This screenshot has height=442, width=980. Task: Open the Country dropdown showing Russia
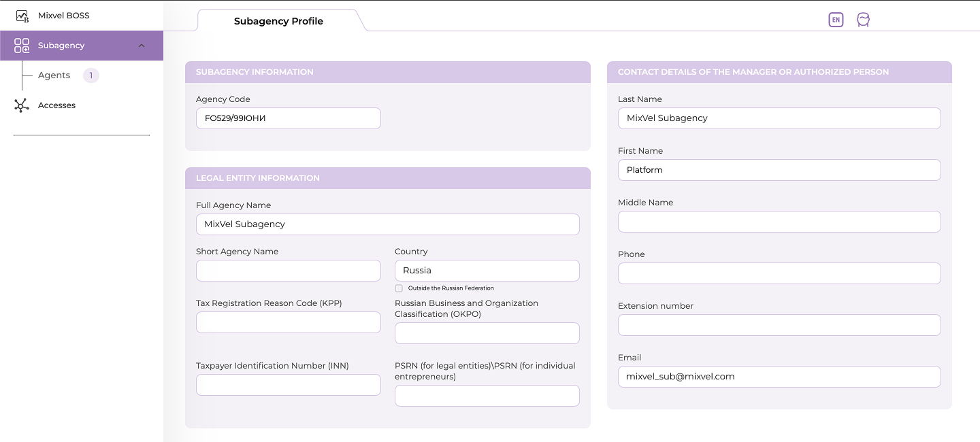487,271
